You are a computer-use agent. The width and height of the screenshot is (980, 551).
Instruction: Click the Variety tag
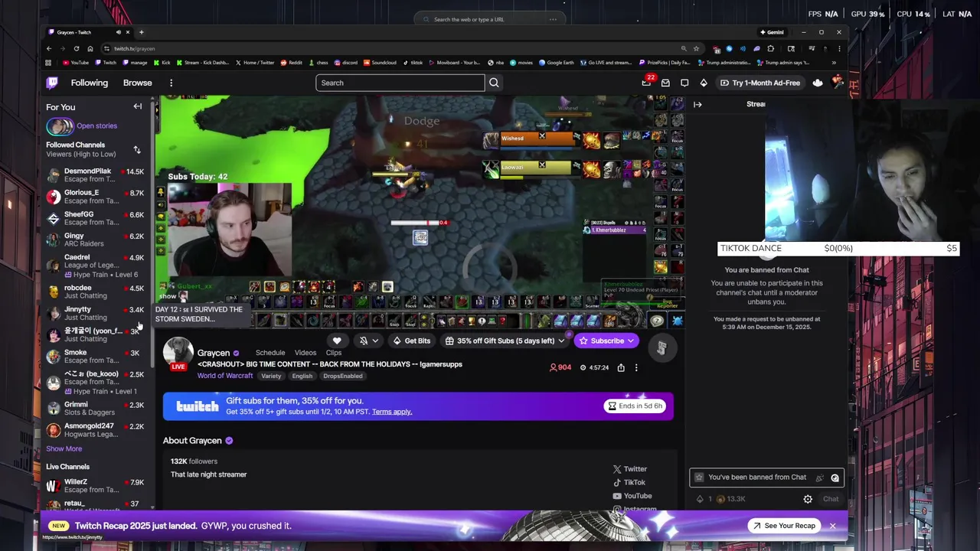tap(271, 376)
